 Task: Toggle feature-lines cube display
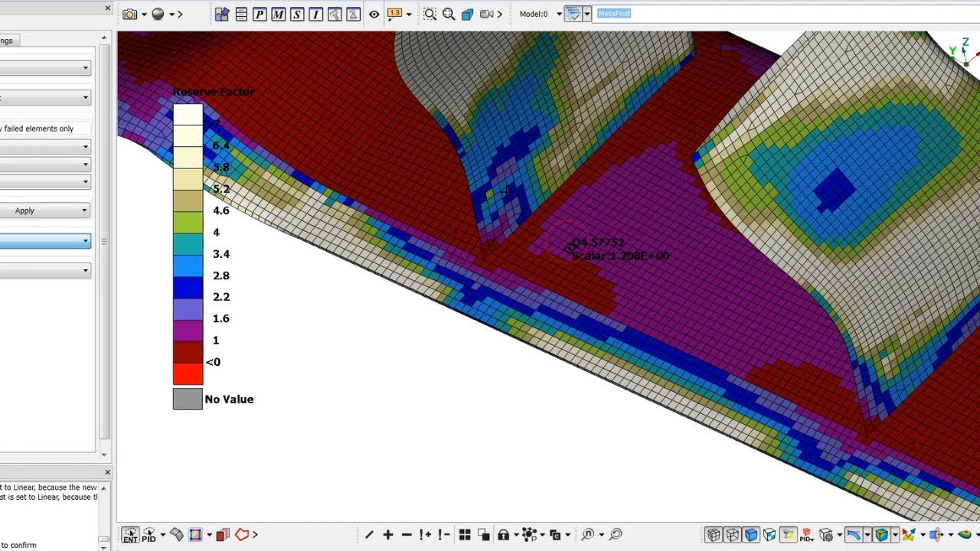pos(732,535)
